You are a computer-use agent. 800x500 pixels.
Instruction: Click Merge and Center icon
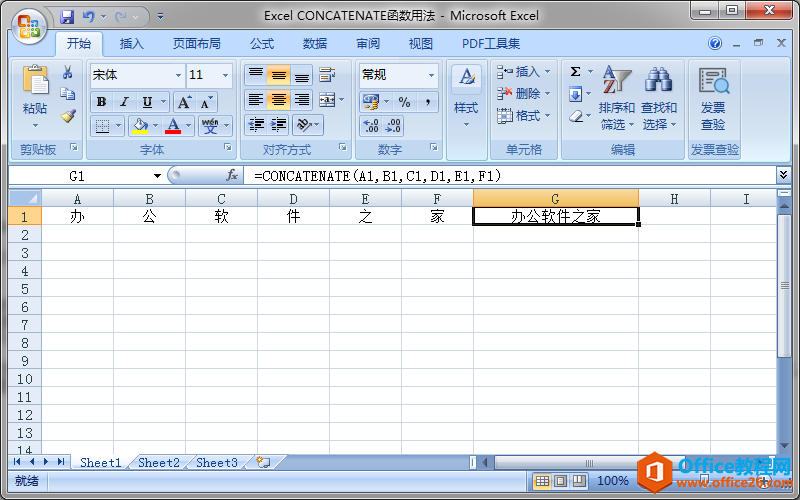327,100
